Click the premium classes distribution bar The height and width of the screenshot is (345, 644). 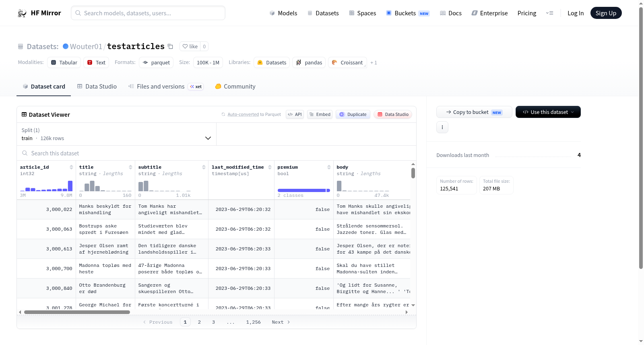pos(304,190)
